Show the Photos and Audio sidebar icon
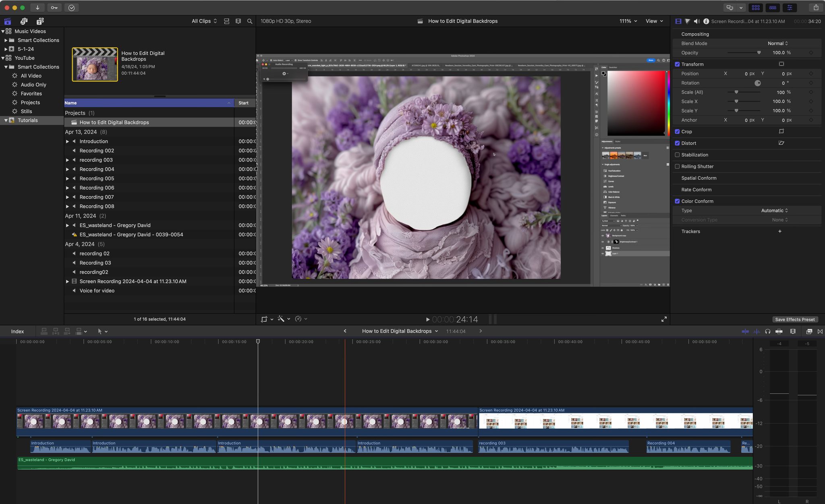825x504 pixels. coord(24,21)
